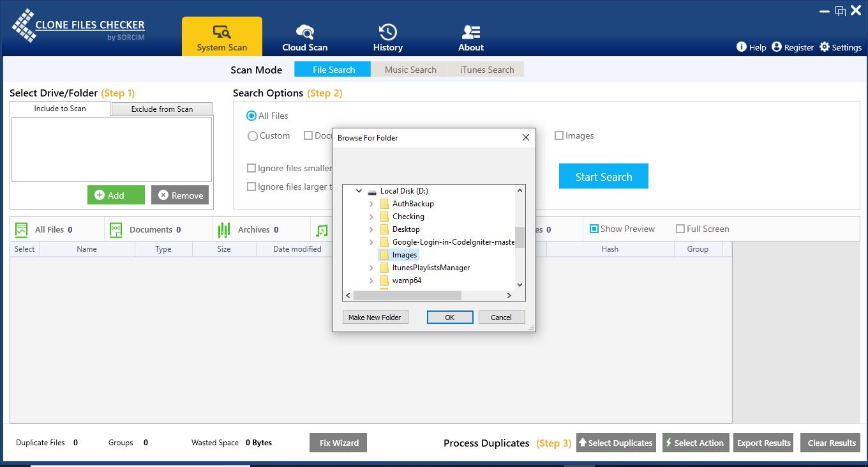Switch to Exclude from Scan tab
The height and width of the screenshot is (467, 868).
coord(162,109)
